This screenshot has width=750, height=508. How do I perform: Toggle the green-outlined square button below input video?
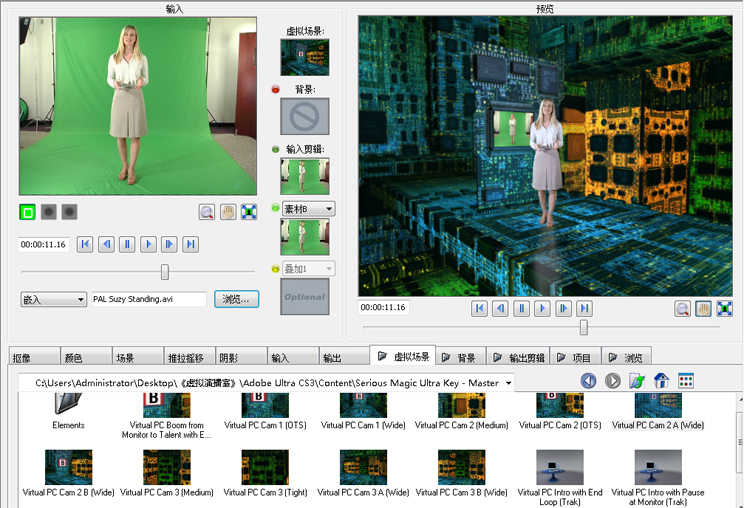(28, 211)
